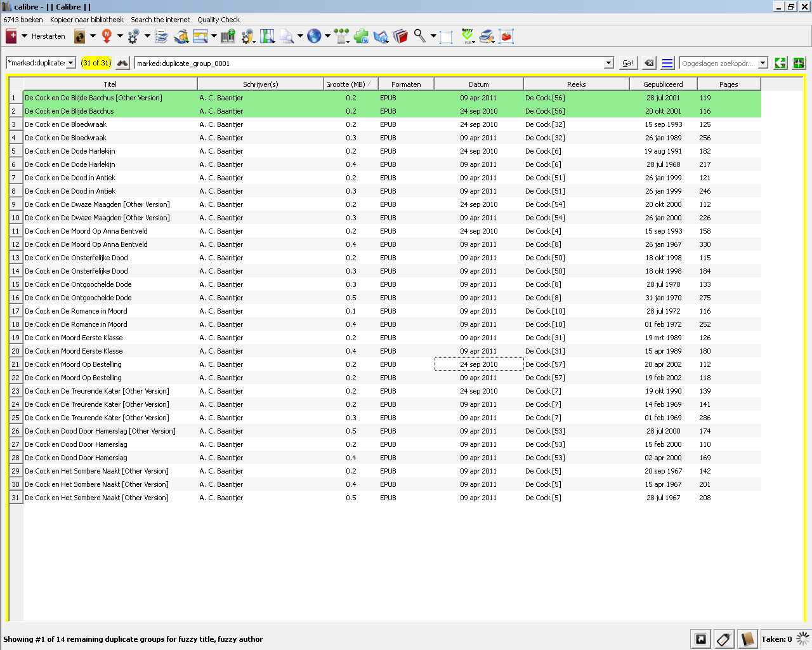Viewport: 812px width, 650px height.
Task: Sort by the Reeks column header
Action: click(x=577, y=84)
